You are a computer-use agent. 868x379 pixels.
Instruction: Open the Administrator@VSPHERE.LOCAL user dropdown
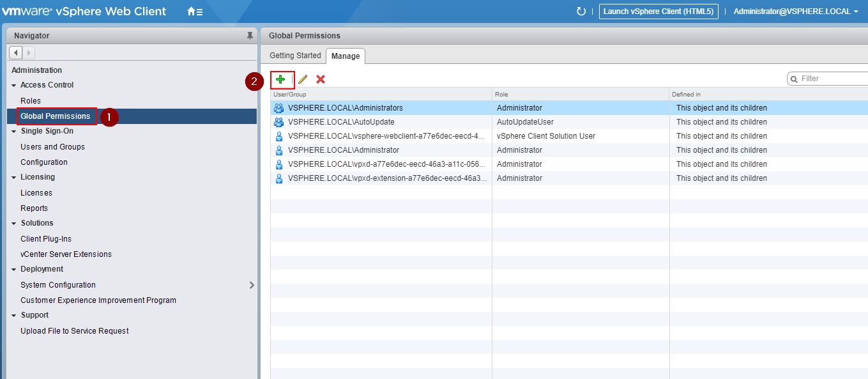796,12
